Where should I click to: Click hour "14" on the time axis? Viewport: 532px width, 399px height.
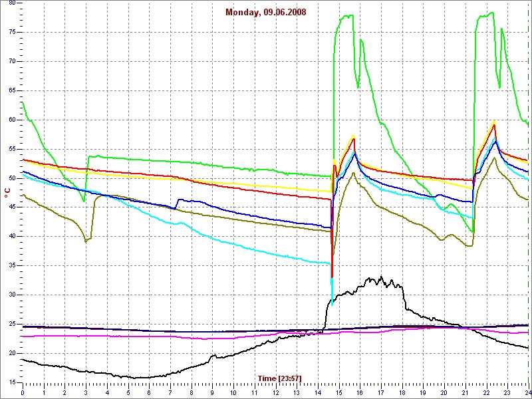[318, 392]
